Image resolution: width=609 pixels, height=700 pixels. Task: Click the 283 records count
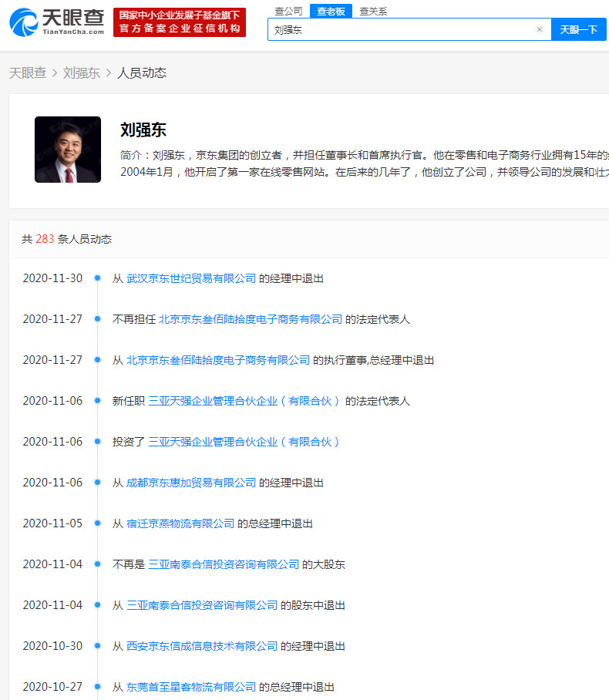45,239
